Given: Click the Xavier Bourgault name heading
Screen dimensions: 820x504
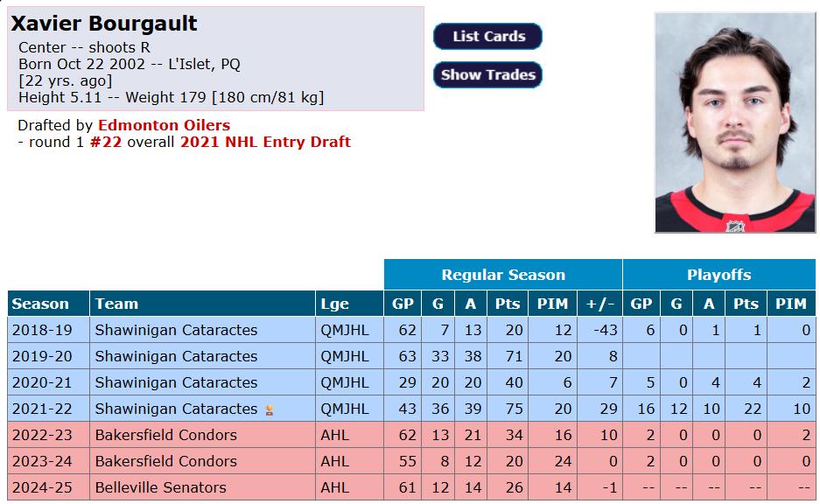Looking at the screenshot, I should coord(104,24).
